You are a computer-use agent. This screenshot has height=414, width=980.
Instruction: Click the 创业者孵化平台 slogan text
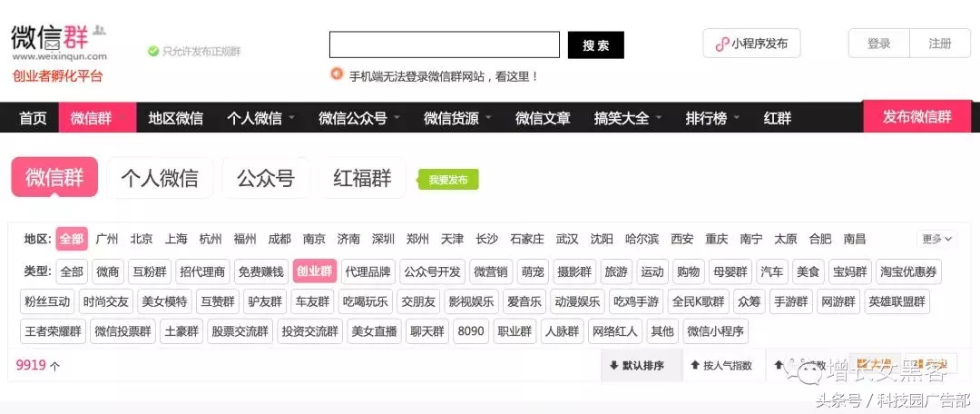[x=57, y=77]
